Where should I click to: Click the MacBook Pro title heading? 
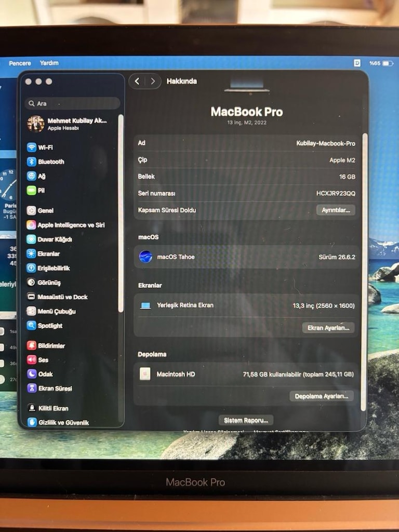247,112
